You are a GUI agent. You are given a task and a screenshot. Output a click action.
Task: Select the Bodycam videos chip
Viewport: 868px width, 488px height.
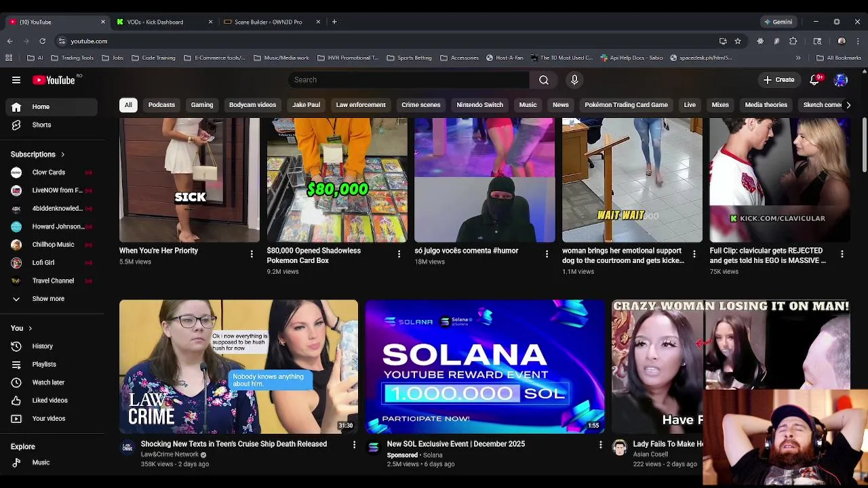point(252,105)
